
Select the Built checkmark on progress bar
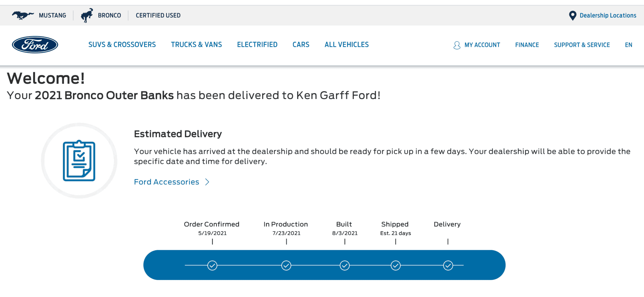[345, 265]
